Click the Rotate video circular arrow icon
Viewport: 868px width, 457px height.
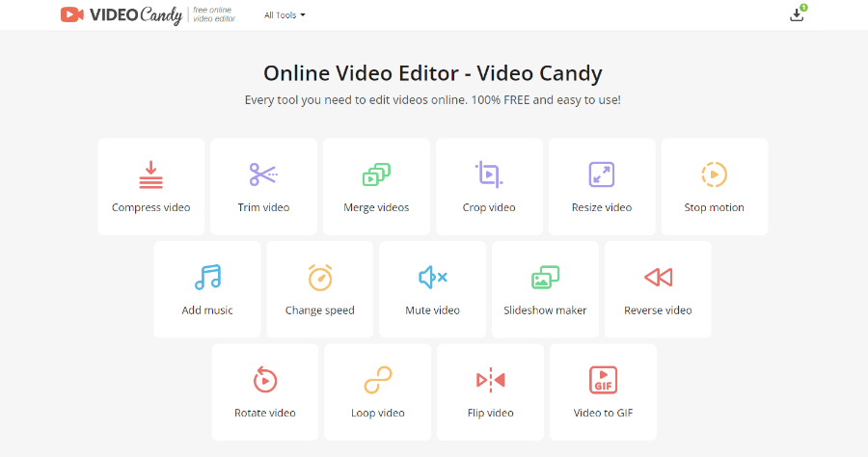point(265,380)
